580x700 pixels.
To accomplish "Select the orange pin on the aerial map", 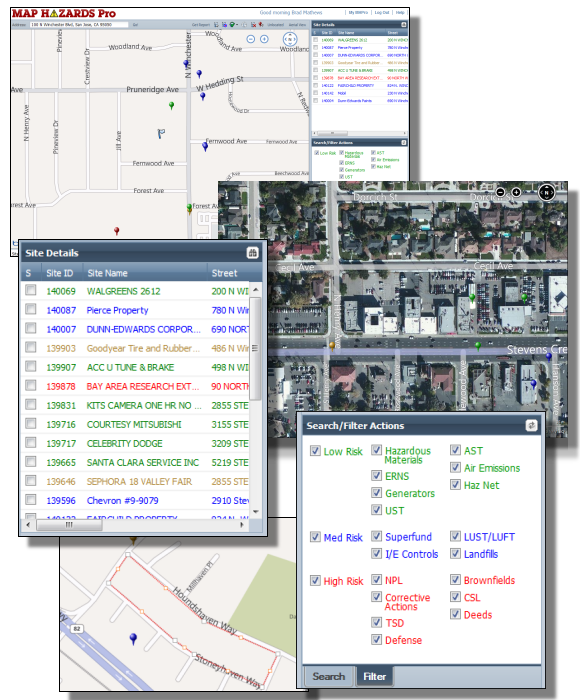I will point(332,346).
